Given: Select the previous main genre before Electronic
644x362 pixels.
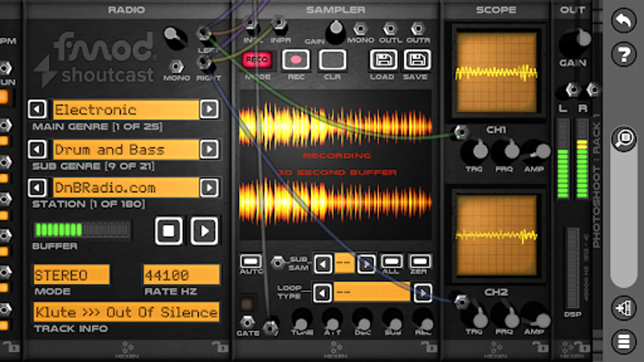Looking at the screenshot, I should pos(37,109).
